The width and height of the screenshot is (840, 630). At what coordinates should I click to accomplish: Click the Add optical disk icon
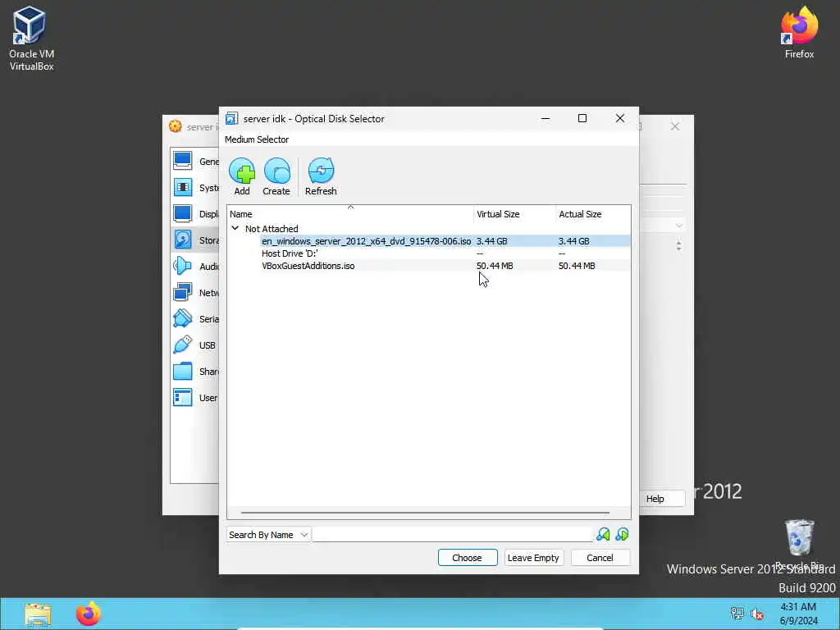(x=242, y=176)
